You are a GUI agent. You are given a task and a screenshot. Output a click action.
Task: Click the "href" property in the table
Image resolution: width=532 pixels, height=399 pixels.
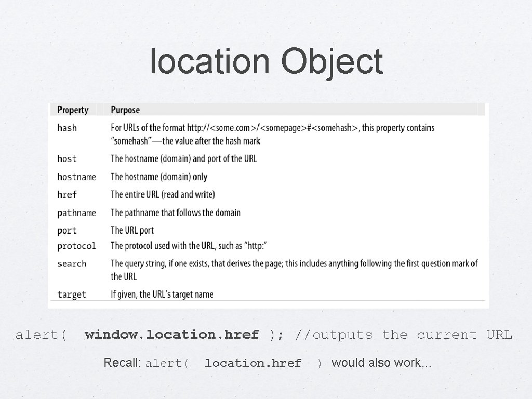[x=67, y=195]
